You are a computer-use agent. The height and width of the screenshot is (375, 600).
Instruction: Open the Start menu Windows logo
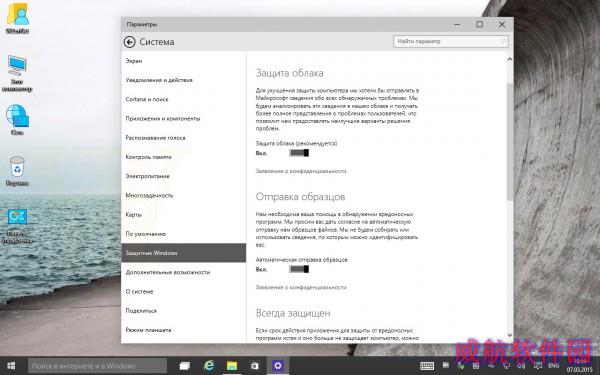click(x=11, y=366)
